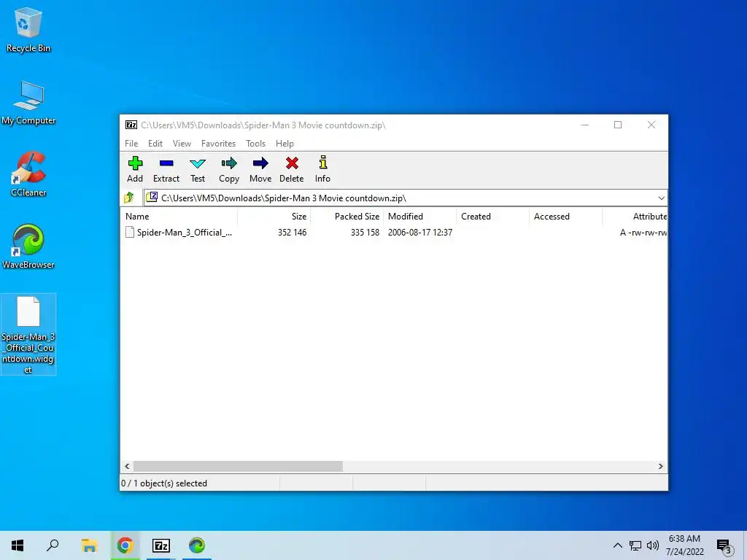Click the Move toolbar icon
This screenshot has height=560, width=747.
point(260,163)
